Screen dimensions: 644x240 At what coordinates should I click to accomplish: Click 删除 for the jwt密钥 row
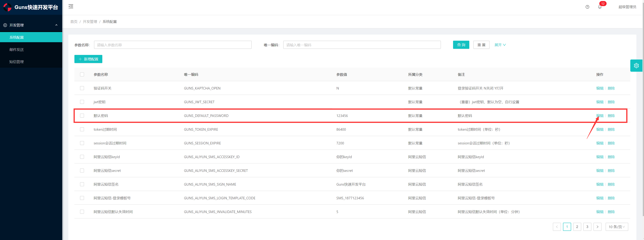(611, 102)
